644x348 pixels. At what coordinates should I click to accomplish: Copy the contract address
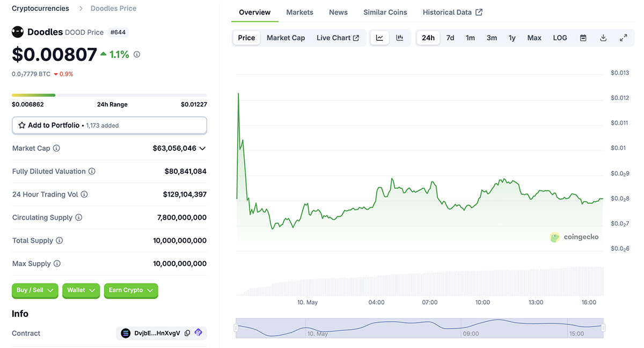(x=187, y=333)
